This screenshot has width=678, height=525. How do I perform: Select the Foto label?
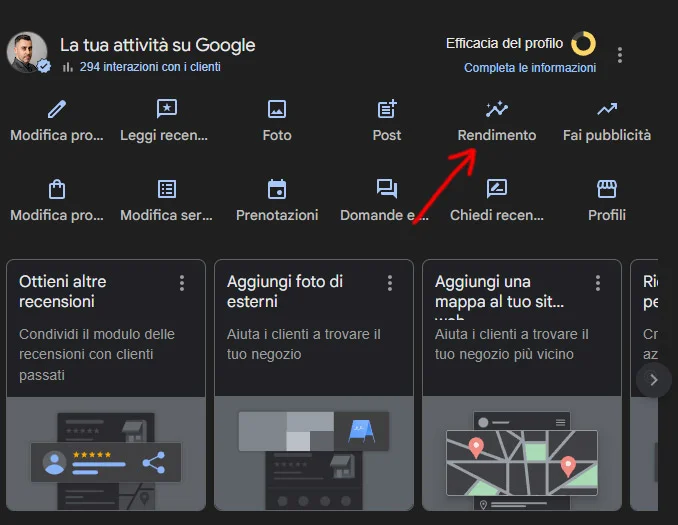[277, 135]
